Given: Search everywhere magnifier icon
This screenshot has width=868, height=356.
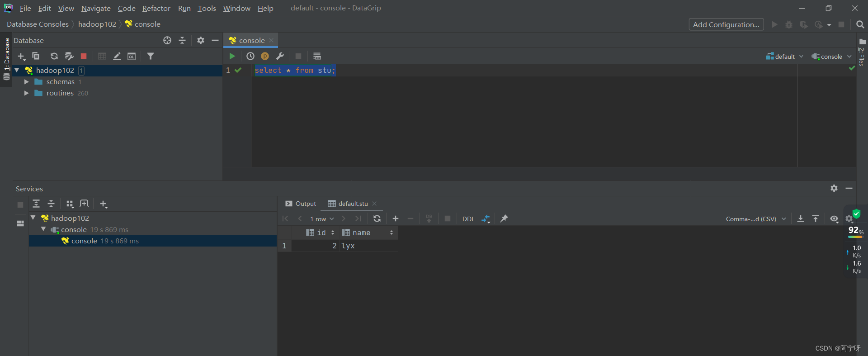Looking at the screenshot, I should pyautogui.click(x=860, y=24).
